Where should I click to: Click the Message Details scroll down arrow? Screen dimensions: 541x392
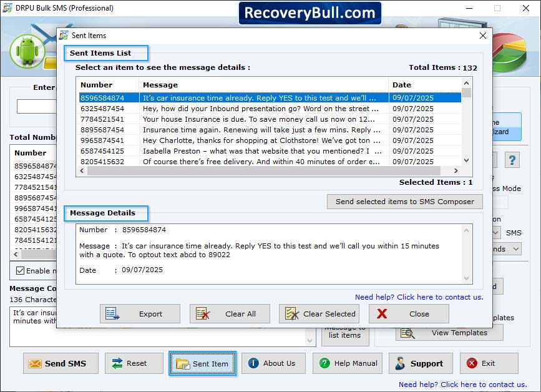(x=467, y=278)
